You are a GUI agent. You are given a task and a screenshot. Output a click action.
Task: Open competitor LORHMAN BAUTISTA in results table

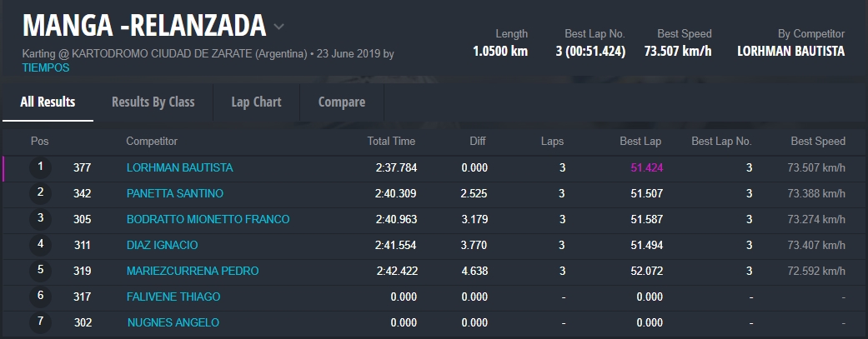179,167
